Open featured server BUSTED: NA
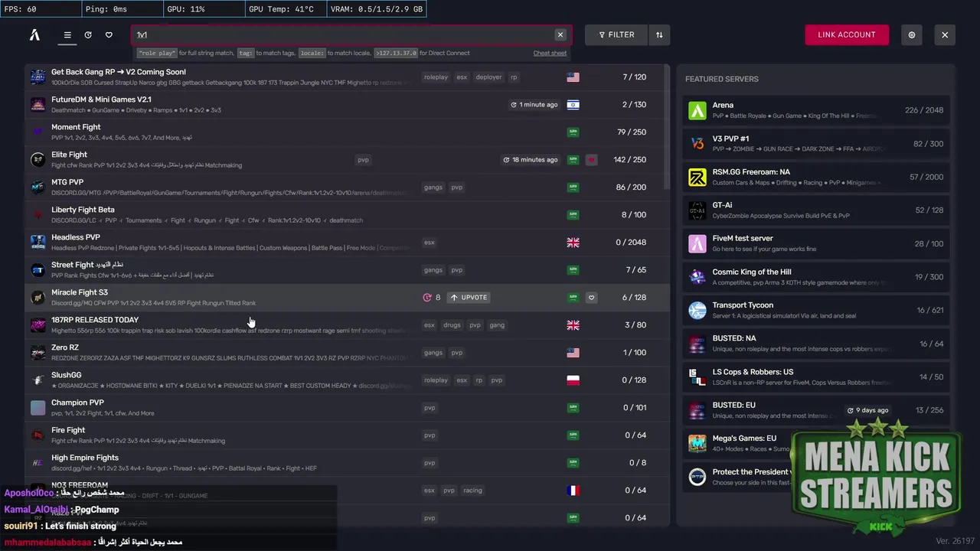 816,344
